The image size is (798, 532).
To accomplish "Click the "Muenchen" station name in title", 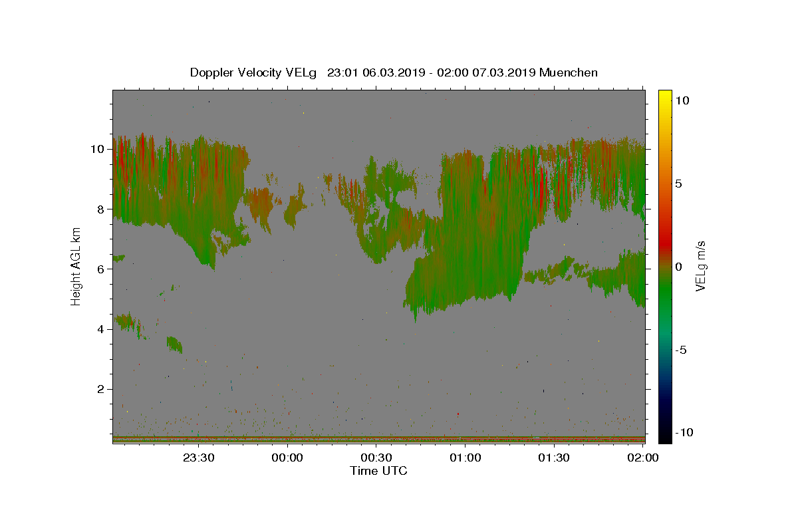I will pos(569,72).
